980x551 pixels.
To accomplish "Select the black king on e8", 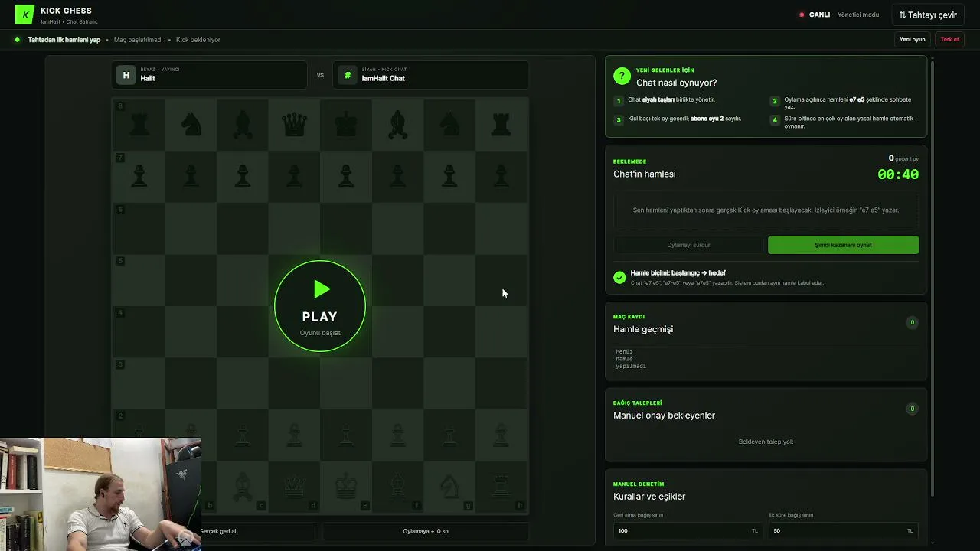I will click(346, 124).
